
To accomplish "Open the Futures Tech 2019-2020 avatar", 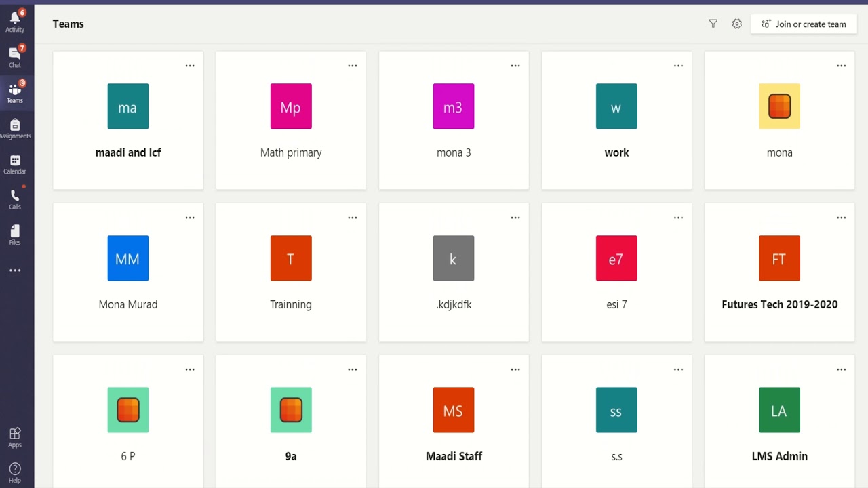I will coord(779,258).
